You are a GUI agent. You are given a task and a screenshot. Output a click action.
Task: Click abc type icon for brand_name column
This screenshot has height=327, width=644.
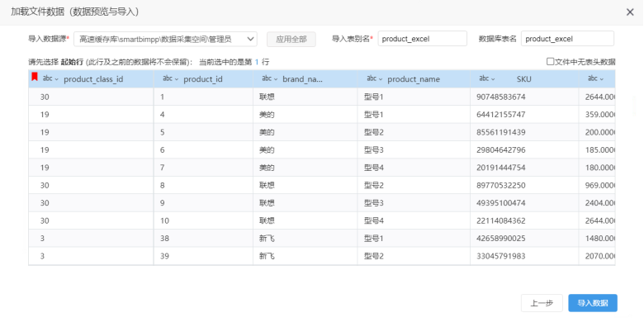click(267, 78)
